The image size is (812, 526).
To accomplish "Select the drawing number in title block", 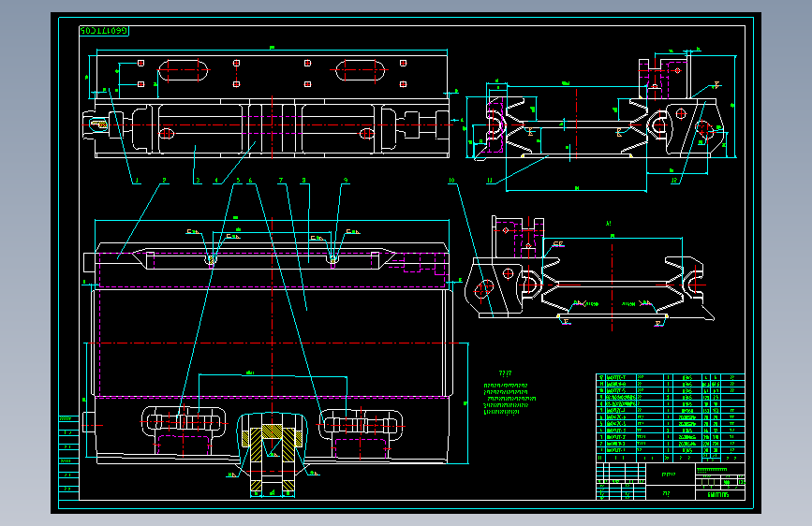I will tap(718, 494).
